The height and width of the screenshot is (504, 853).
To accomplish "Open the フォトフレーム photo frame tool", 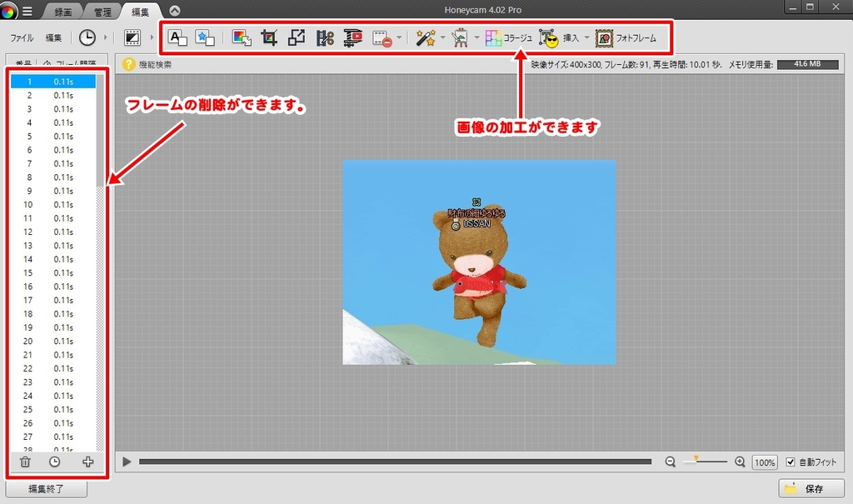I will pyautogui.click(x=626, y=37).
